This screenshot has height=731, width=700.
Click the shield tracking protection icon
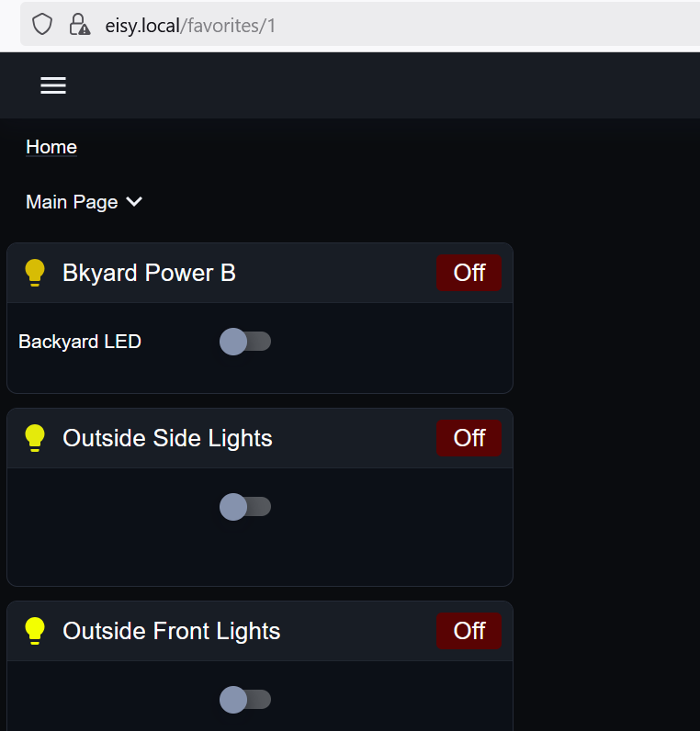click(42, 24)
